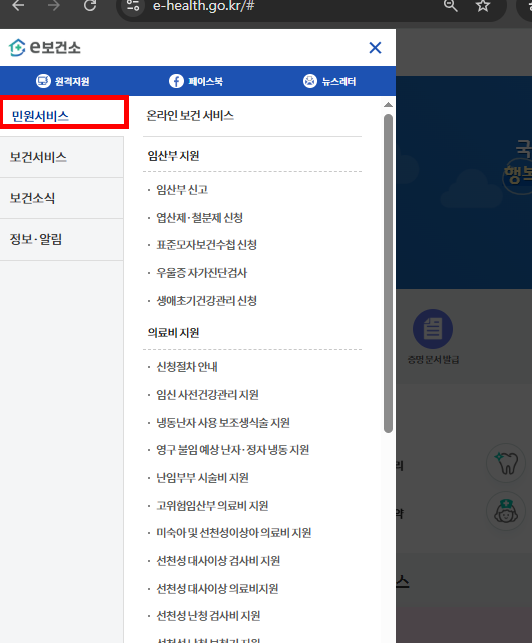Open 선천성 대사이상 검사비 지원
Screen dimensions: 532x643
tap(218, 561)
